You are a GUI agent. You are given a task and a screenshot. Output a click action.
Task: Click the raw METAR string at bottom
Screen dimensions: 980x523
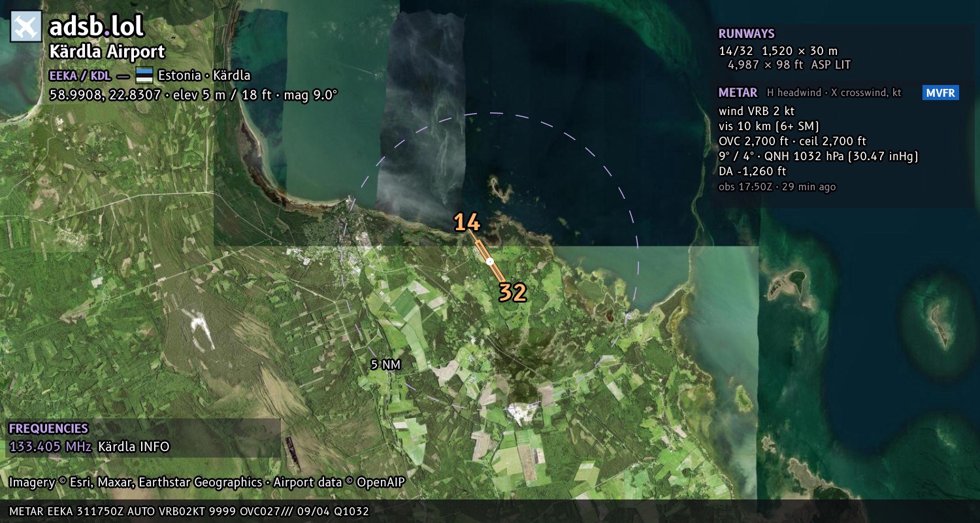(x=189, y=511)
